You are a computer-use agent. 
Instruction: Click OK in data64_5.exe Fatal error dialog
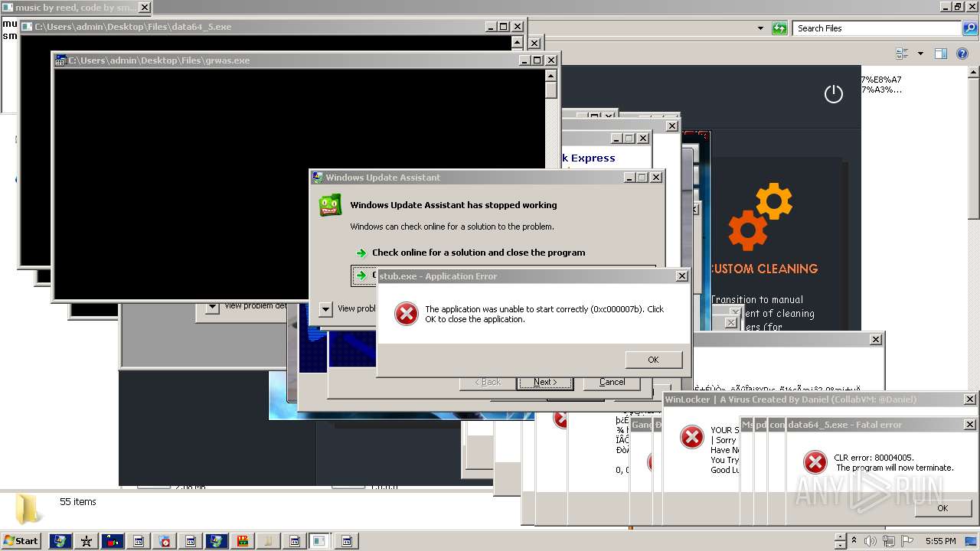pyautogui.click(x=942, y=508)
